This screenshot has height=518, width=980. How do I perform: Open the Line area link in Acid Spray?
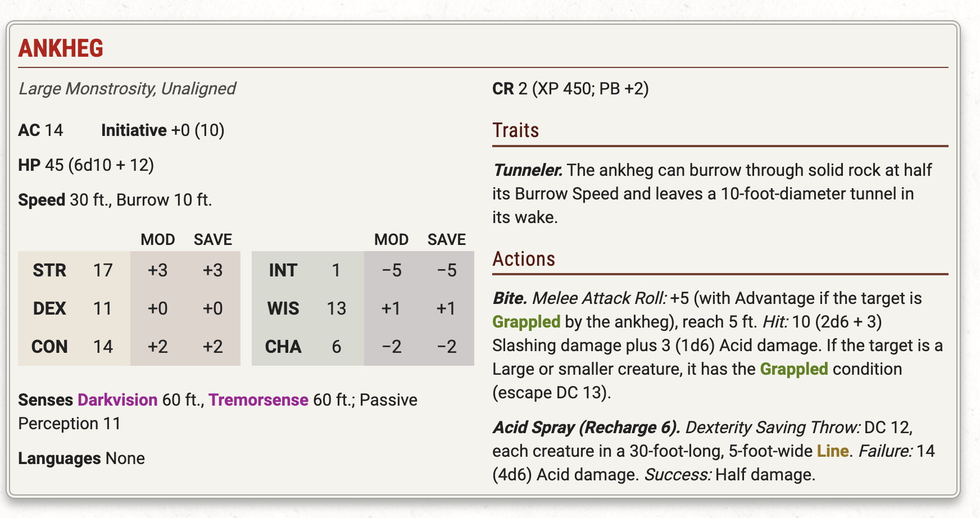click(x=832, y=451)
